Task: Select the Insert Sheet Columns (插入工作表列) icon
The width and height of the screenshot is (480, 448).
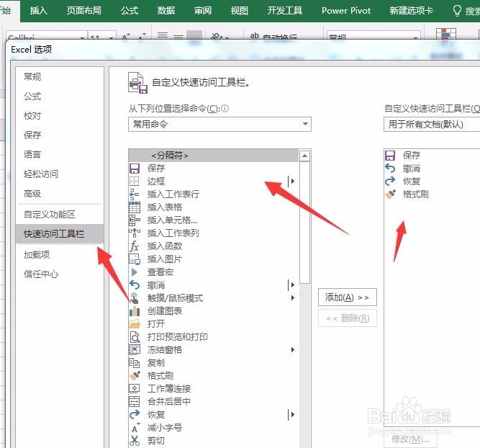Action: click(135, 233)
